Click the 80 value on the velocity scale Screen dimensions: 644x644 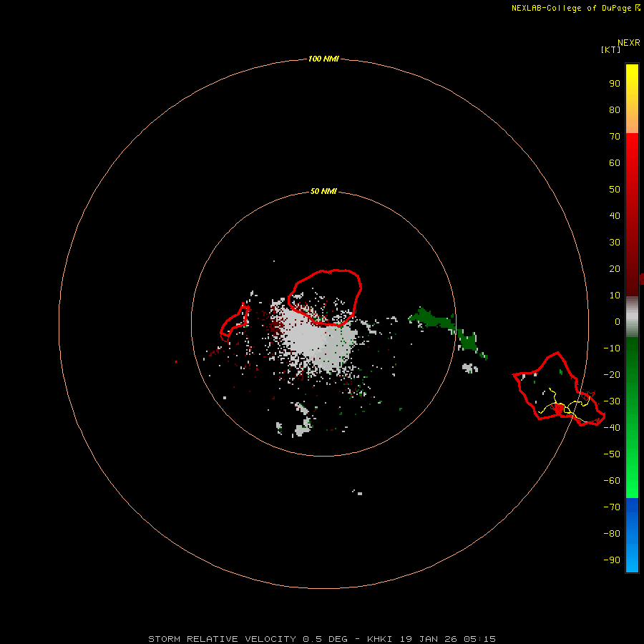615,109
